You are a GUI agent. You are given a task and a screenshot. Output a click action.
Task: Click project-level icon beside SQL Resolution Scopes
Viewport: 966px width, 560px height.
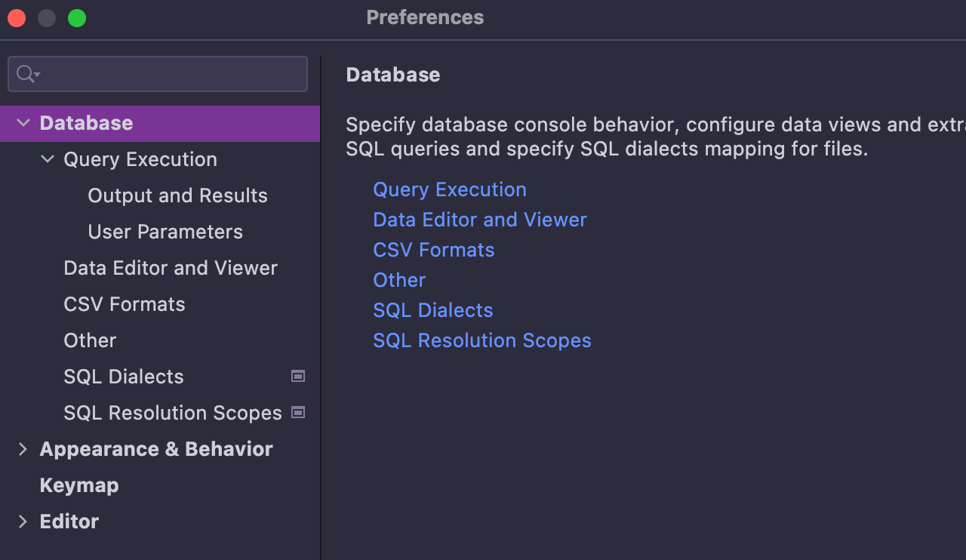[x=298, y=412]
